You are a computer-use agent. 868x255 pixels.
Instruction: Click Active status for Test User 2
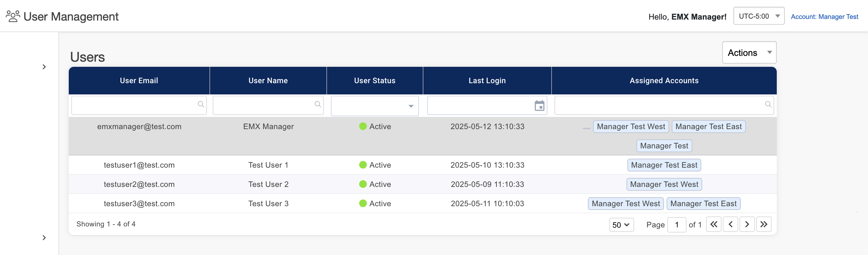coord(375,184)
